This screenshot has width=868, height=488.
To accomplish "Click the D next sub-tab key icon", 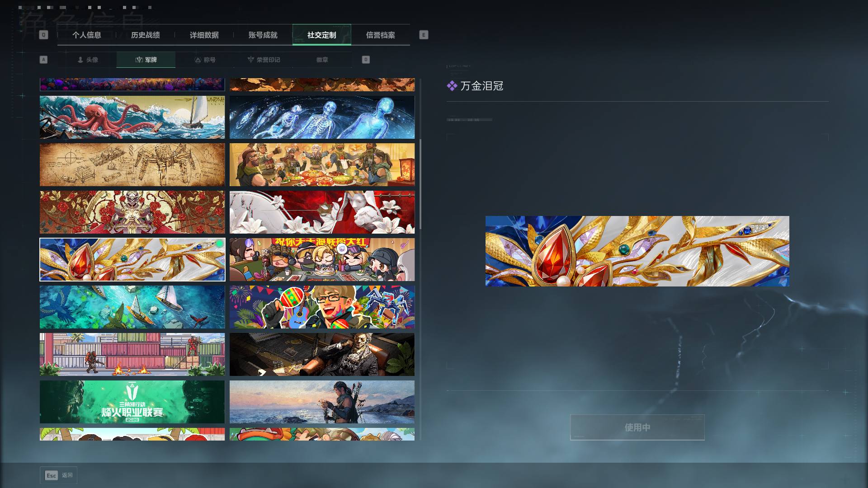I will pos(366,60).
